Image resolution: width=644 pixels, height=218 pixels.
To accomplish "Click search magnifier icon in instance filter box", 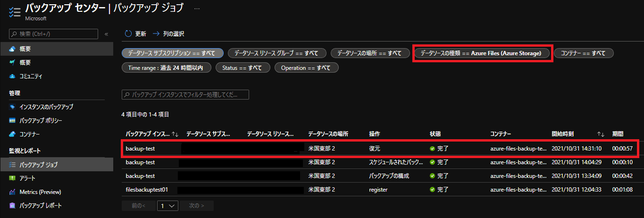I will click(x=127, y=95).
